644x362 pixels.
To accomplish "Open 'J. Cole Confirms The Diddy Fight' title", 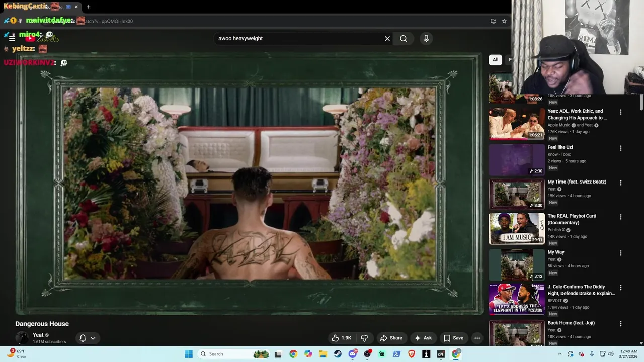I will 581,290.
